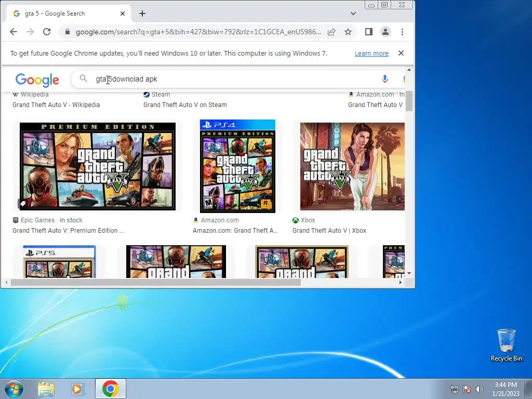Launch Windows Media Player from taskbar
The image size is (532, 399).
coord(77,389)
